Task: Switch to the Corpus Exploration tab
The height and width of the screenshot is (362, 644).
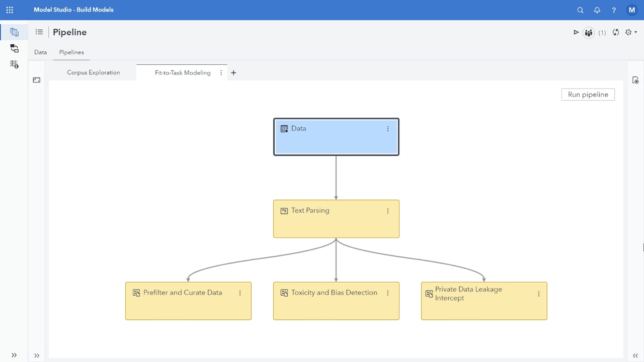Action: coord(93,72)
